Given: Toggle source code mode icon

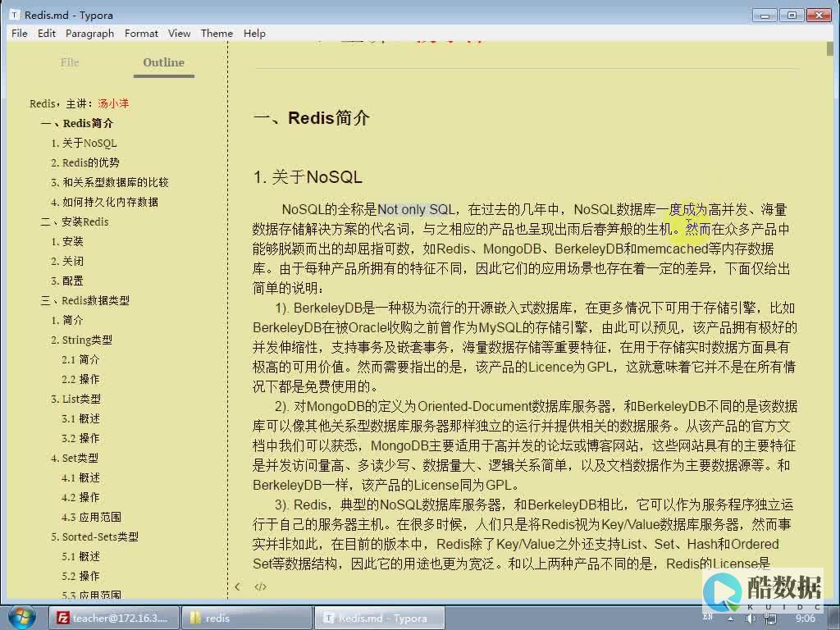Looking at the screenshot, I should 260,587.
